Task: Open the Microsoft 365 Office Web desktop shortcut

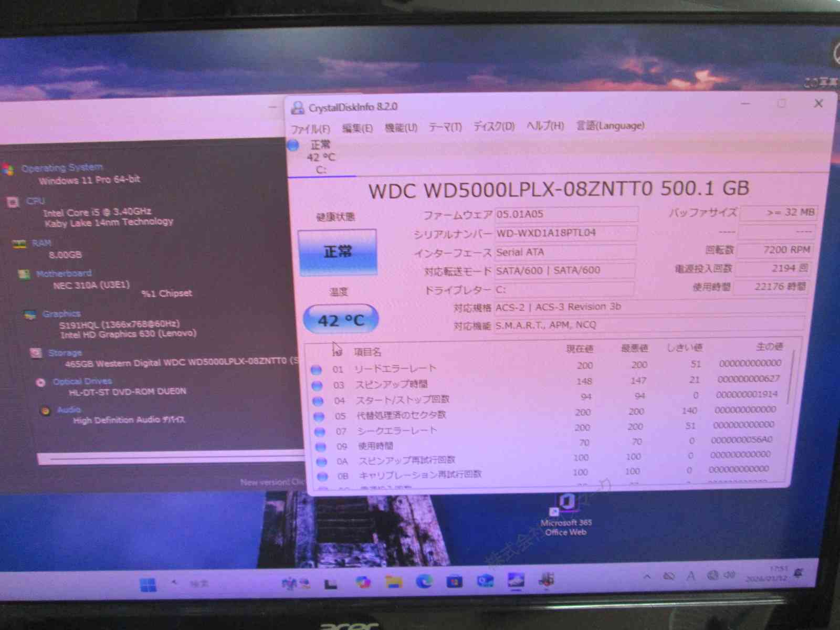Action: tap(566, 505)
